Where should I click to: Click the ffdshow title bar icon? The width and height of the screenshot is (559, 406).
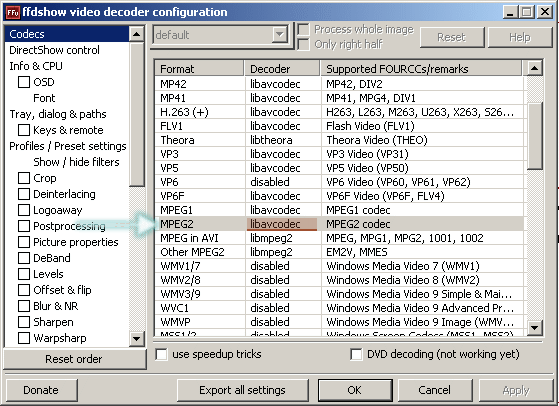(12, 12)
